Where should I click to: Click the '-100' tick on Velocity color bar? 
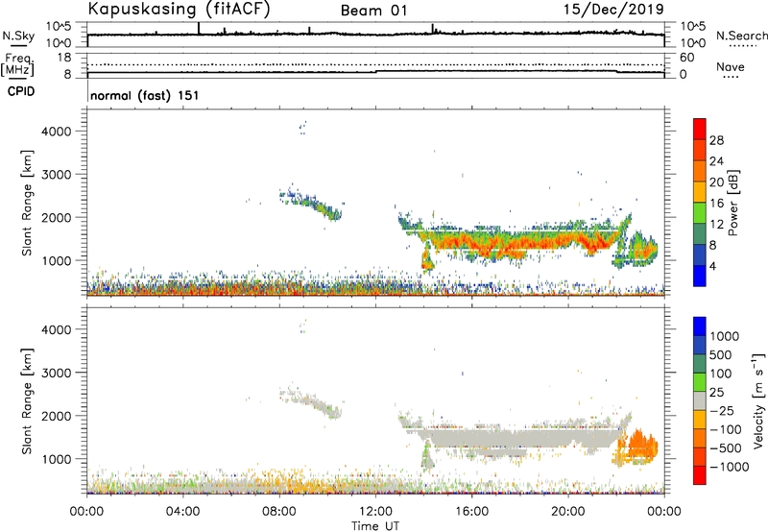pos(726,429)
